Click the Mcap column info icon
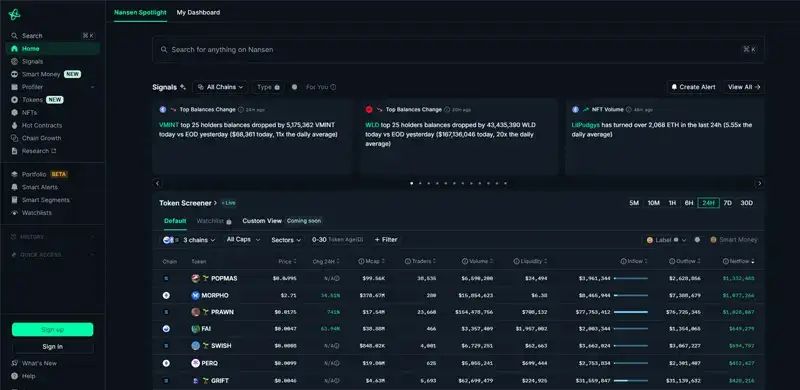800x390 pixels. coord(361,261)
